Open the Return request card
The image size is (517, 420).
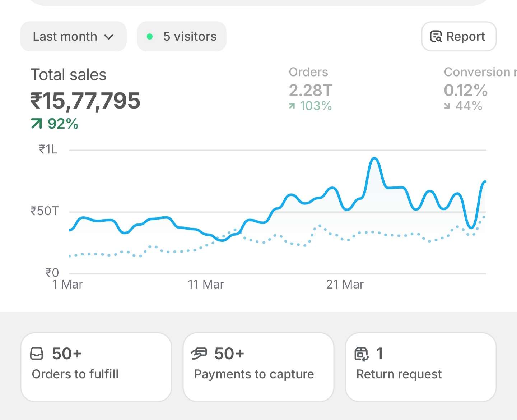420,367
